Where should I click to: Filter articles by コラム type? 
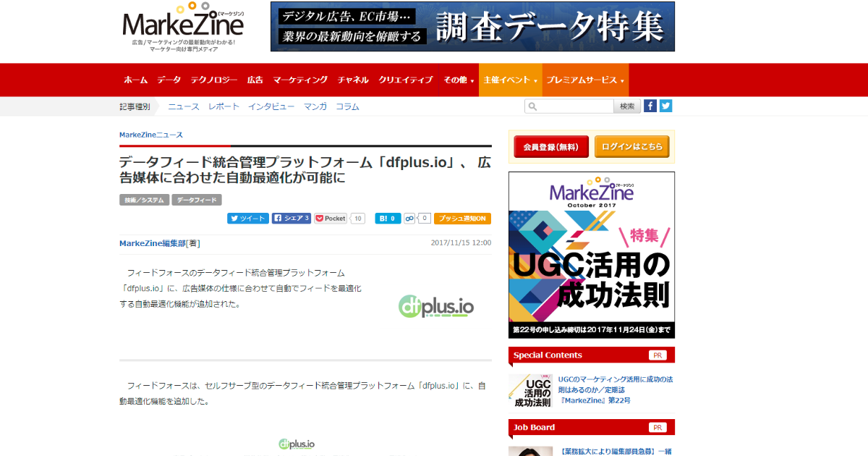pyautogui.click(x=347, y=106)
